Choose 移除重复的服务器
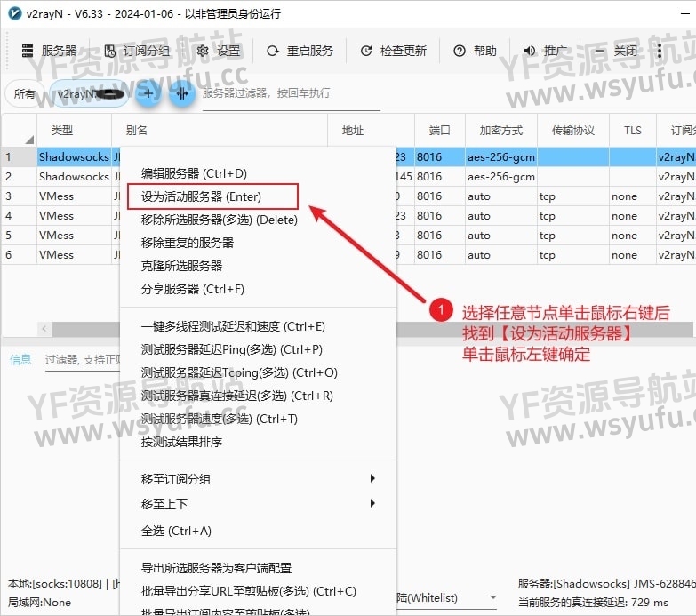Viewport: 696px width, 616px height. pyautogui.click(x=258, y=243)
